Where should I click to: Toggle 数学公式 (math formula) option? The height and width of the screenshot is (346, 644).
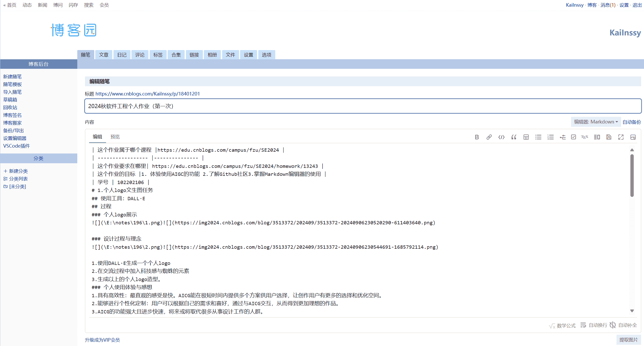562,325
